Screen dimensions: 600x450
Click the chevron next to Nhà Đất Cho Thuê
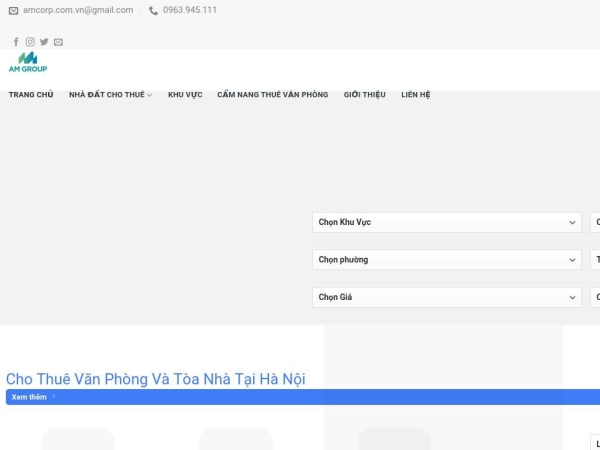[x=150, y=95]
